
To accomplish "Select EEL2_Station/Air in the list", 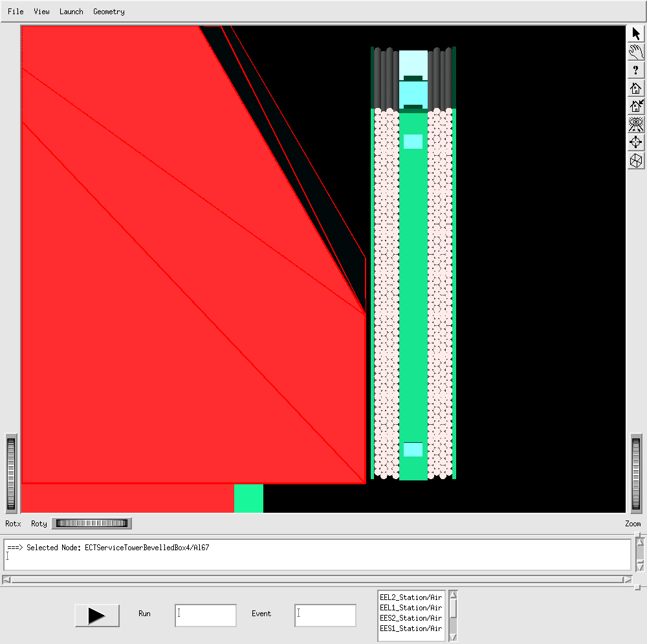I will click(411, 597).
